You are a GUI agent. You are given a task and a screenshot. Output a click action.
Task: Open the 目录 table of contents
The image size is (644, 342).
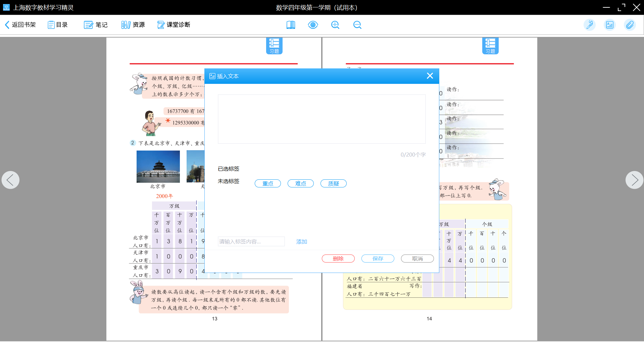click(x=58, y=25)
